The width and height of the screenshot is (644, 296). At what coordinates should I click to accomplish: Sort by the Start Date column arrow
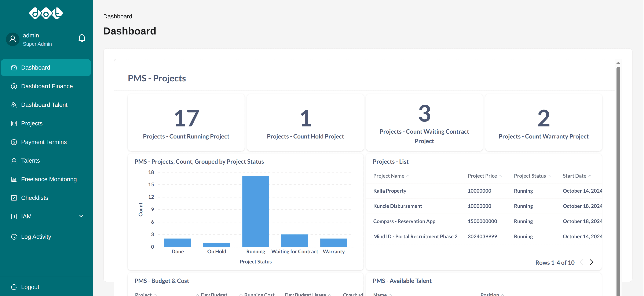click(590, 176)
